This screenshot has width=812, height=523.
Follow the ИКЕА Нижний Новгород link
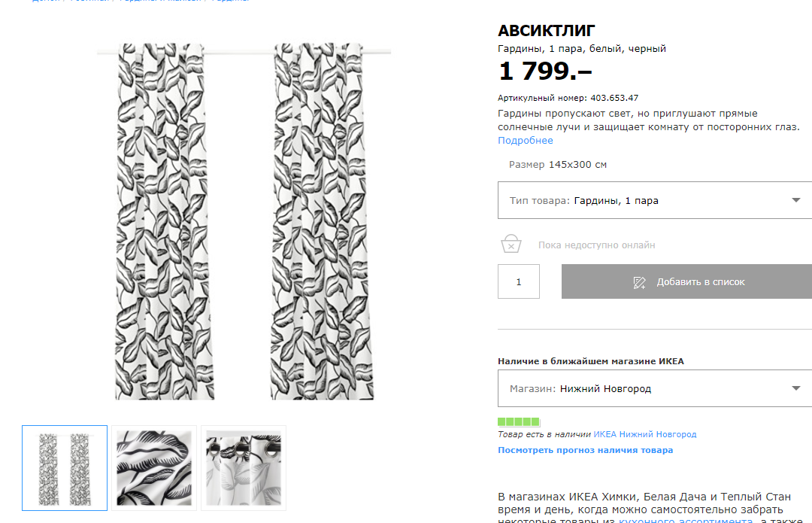point(644,434)
